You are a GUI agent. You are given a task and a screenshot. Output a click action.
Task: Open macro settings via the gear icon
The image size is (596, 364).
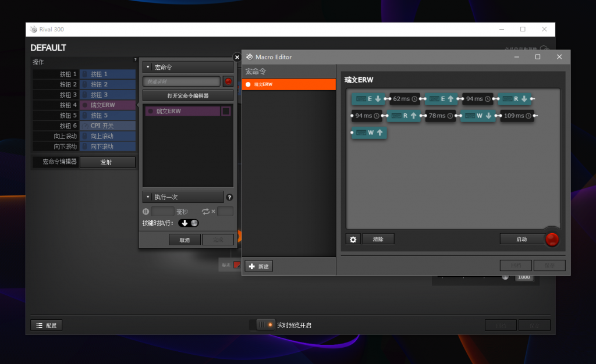353,239
